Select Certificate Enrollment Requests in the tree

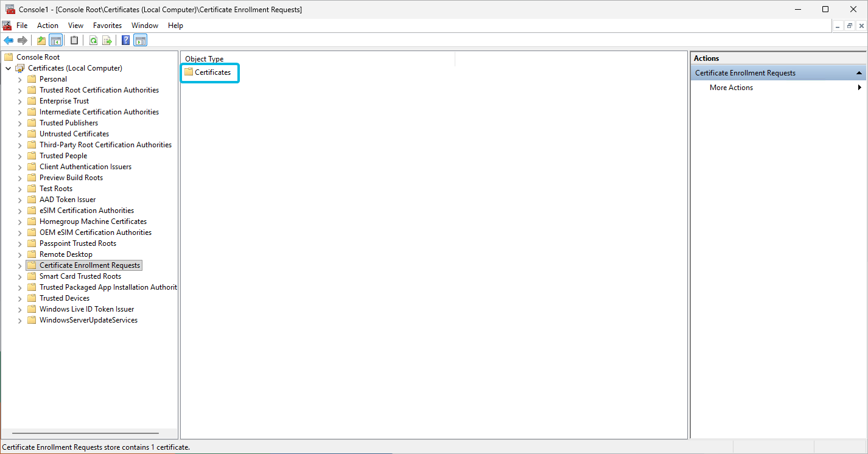tap(89, 265)
